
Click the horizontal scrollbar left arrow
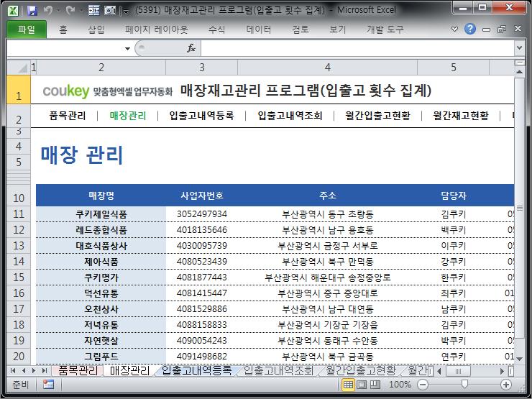click(439, 371)
